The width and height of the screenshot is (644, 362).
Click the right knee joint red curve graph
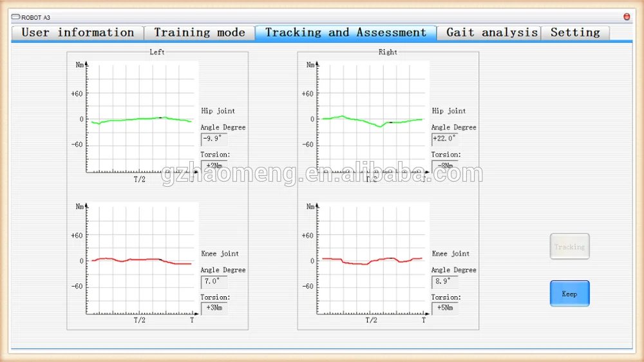(372, 260)
